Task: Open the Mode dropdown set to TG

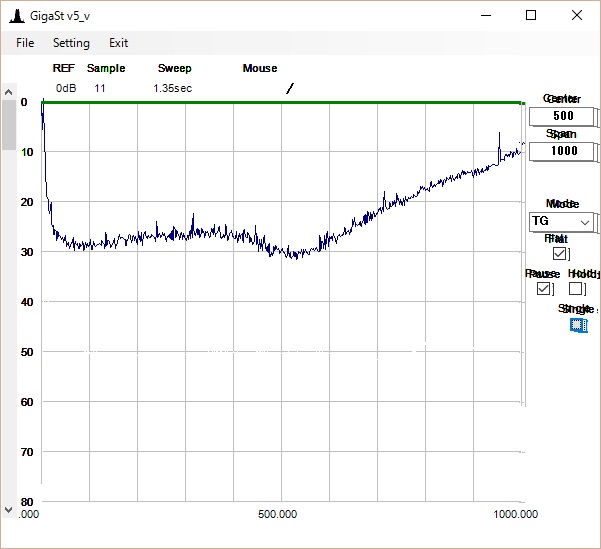Action: coord(562,222)
